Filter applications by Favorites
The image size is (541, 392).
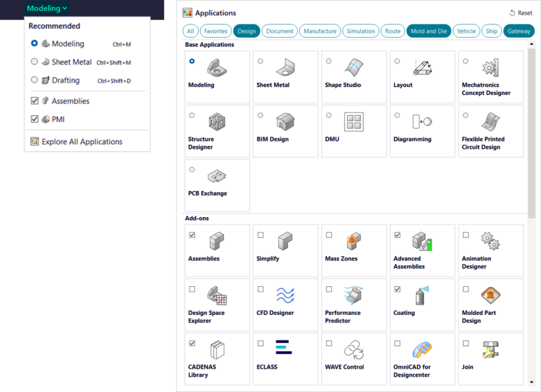(x=215, y=31)
